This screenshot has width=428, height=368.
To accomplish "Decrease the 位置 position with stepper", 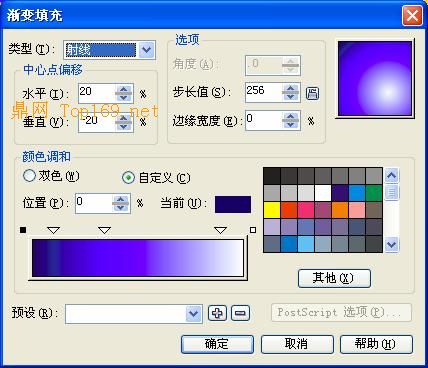I will tap(120, 207).
